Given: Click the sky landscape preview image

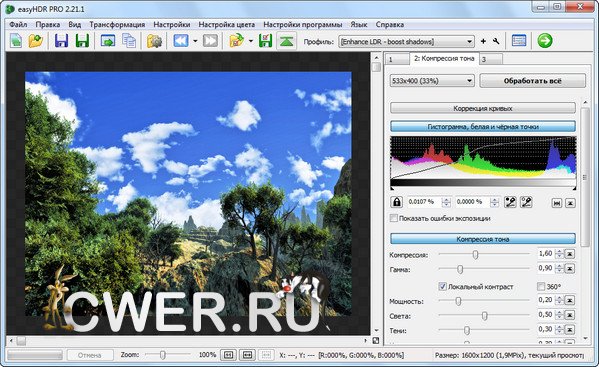Looking at the screenshot, I should tap(188, 194).
